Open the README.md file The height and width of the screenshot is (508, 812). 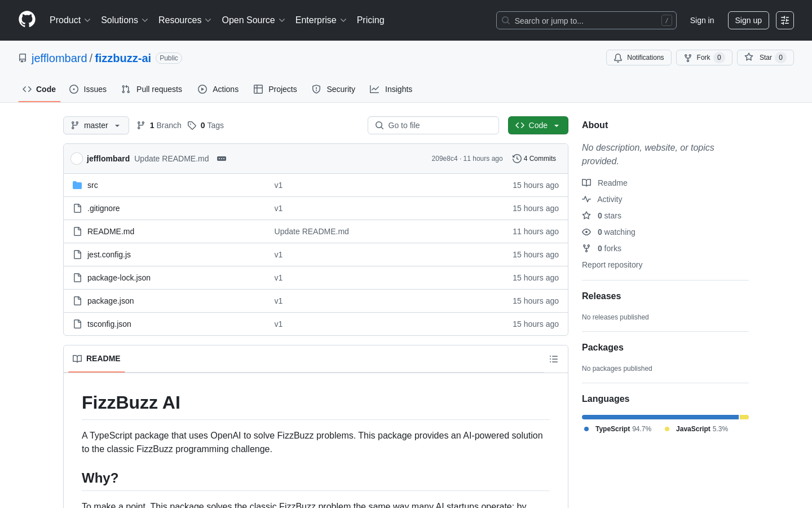111,231
